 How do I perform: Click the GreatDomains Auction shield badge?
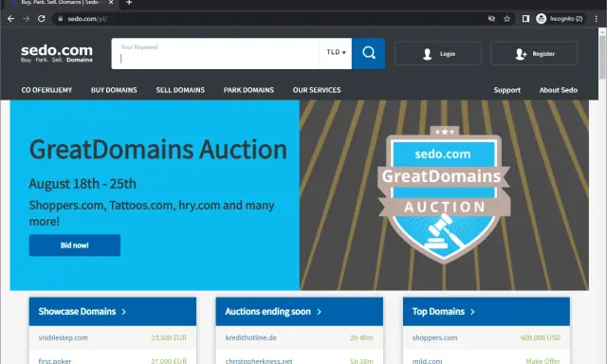point(444,194)
